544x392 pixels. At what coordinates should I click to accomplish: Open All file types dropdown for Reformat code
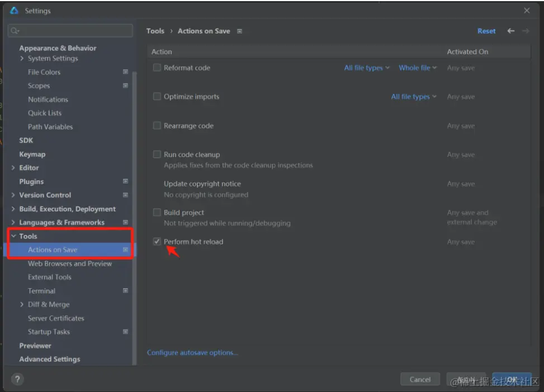point(367,68)
